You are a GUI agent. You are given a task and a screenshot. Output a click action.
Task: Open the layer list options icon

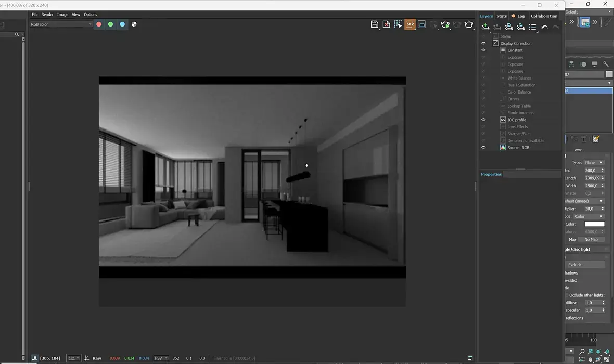pos(532,27)
